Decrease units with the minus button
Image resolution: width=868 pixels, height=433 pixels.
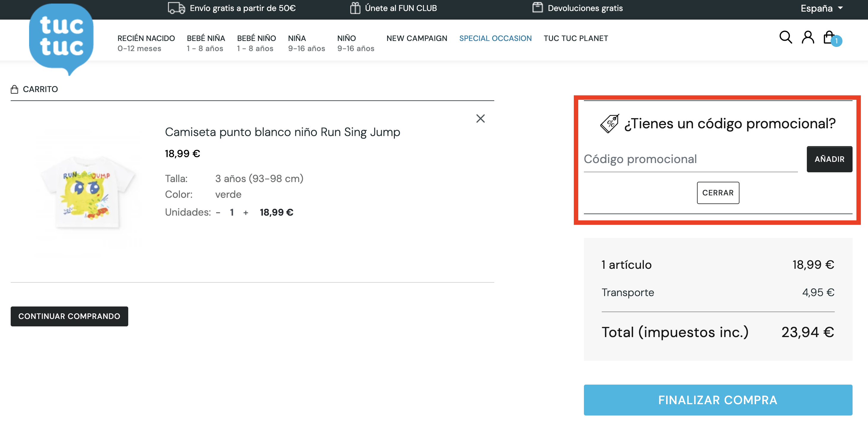pos(218,213)
